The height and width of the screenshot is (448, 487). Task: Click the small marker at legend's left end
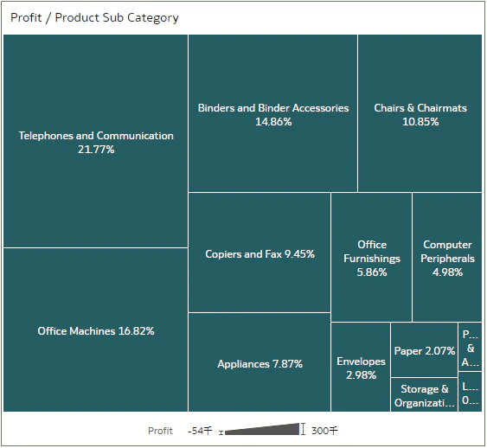pos(221,432)
